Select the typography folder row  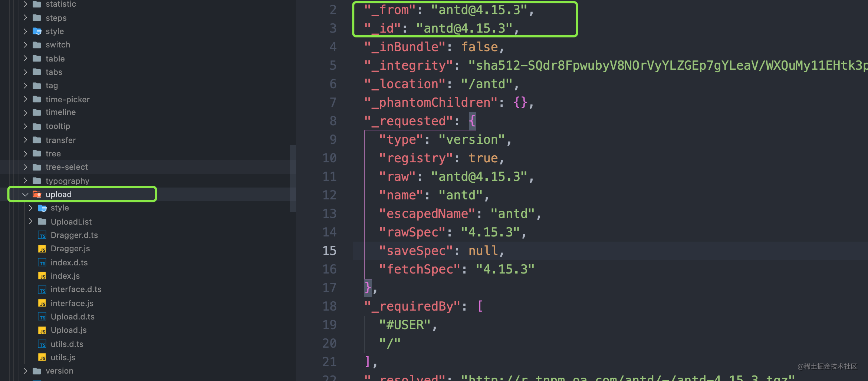[x=148, y=181]
